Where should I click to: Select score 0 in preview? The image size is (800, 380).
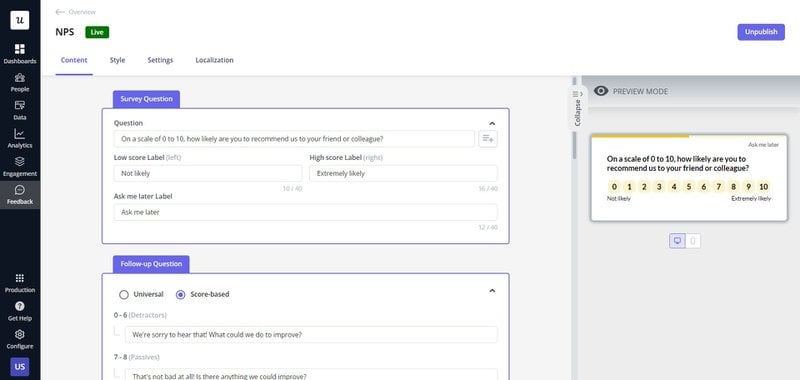[x=614, y=187]
